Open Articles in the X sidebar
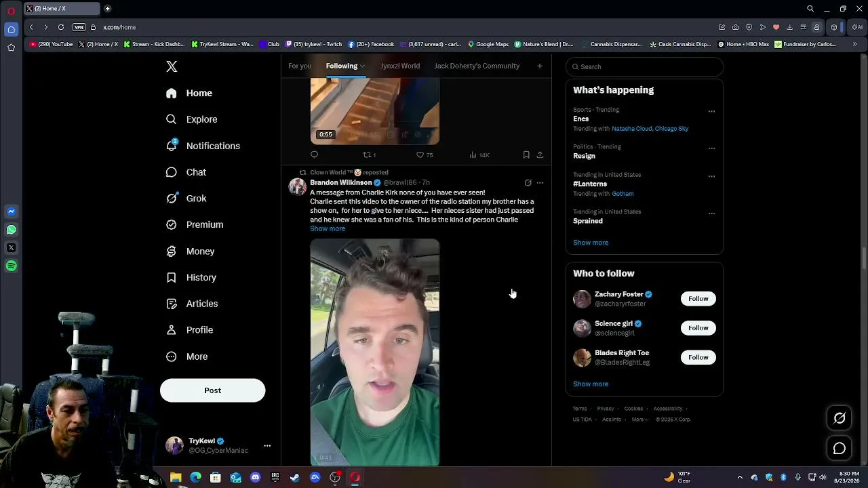This screenshot has height=488, width=868. tap(192, 304)
